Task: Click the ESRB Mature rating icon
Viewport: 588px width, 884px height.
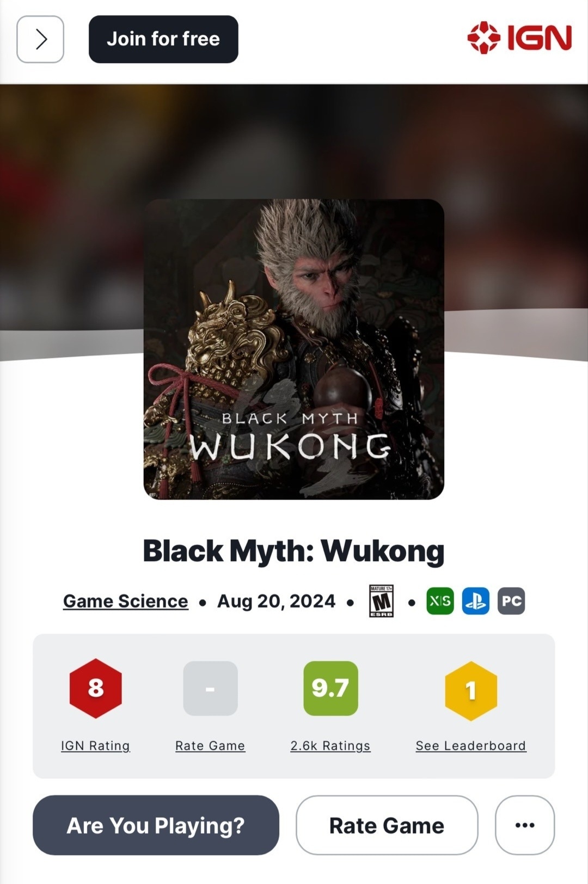Action: tap(381, 601)
